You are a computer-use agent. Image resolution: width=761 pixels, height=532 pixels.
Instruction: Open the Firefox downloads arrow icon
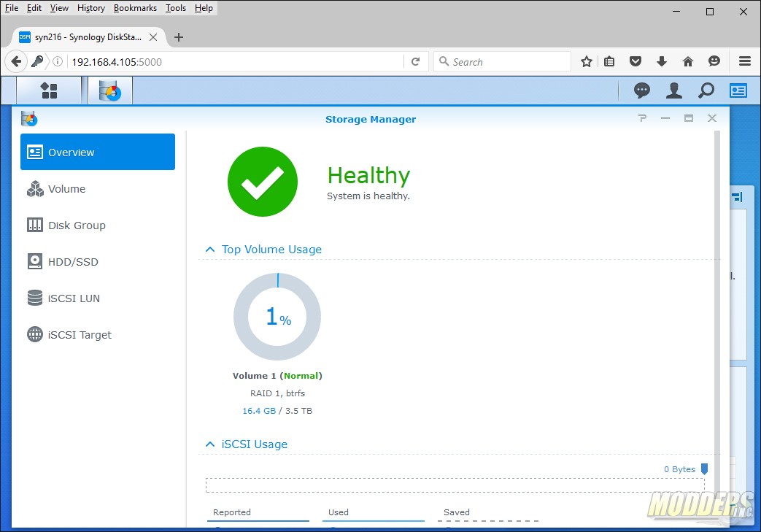[x=662, y=61]
